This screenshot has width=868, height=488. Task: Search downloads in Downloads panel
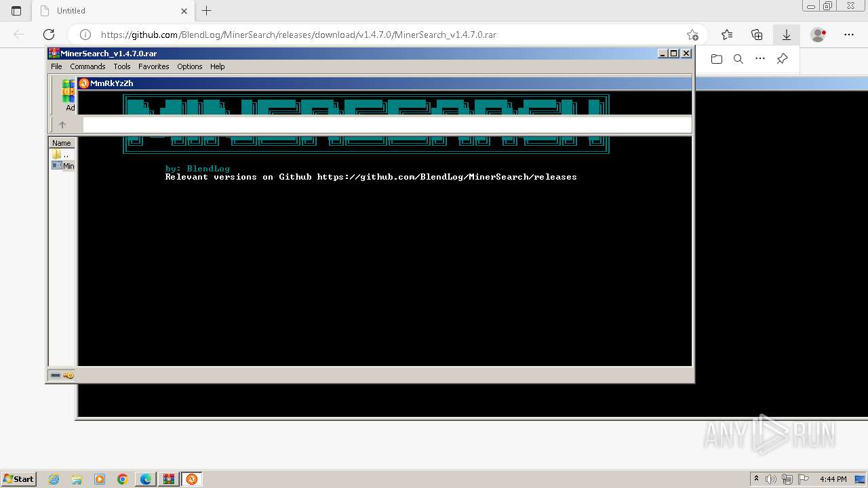pyautogui.click(x=738, y=59)
